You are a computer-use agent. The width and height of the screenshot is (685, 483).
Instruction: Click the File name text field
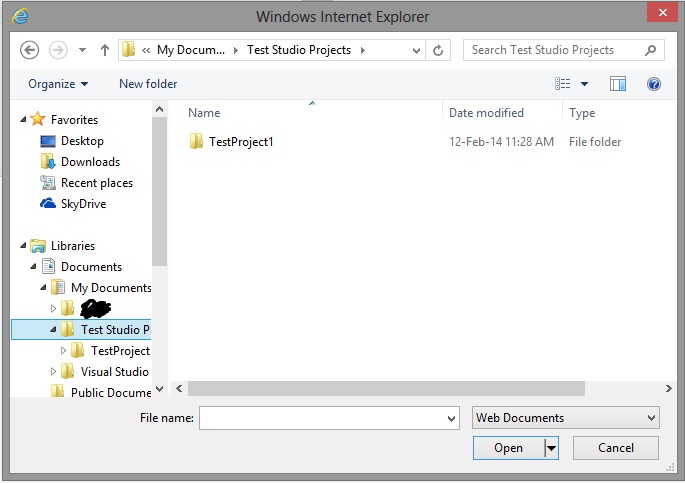tap(329, 418)
